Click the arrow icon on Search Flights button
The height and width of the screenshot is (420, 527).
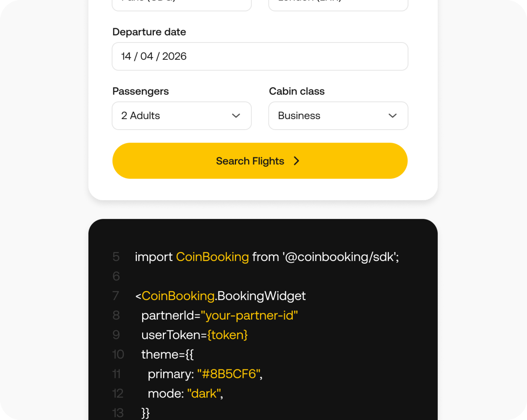click(296, 161)
